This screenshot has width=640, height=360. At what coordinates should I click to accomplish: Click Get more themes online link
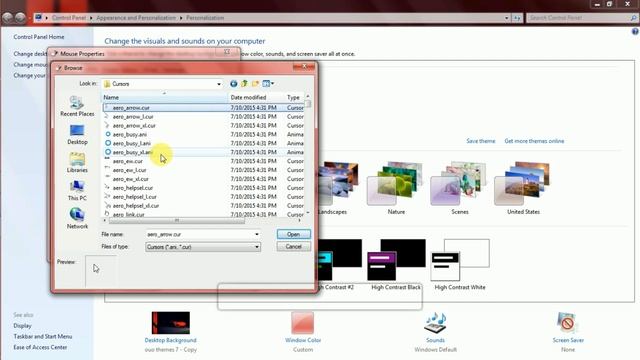[534, 141]
